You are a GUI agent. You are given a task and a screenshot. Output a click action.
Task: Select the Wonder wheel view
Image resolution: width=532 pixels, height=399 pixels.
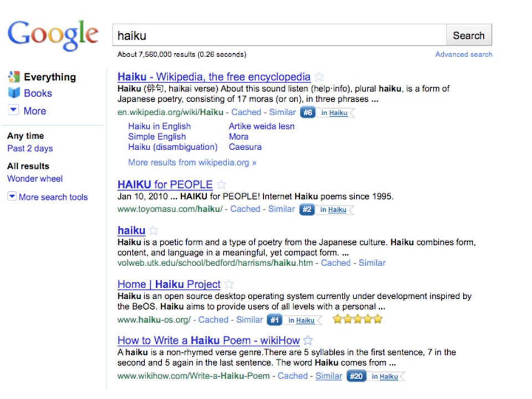[x=35, y=179]
